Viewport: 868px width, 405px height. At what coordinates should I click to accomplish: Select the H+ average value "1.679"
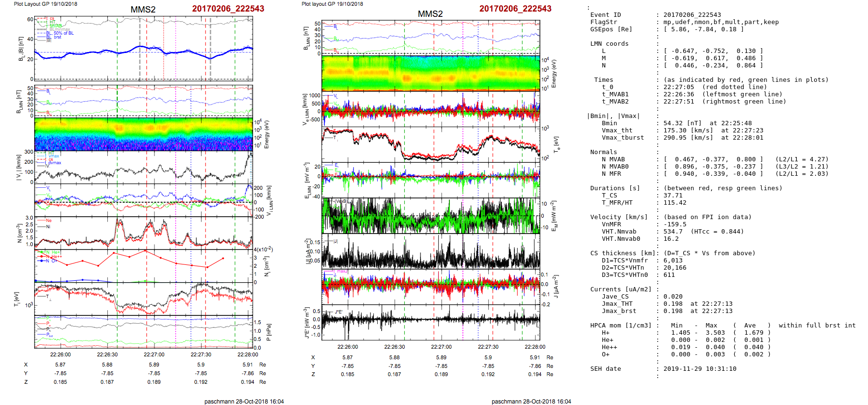coord(753,333)
